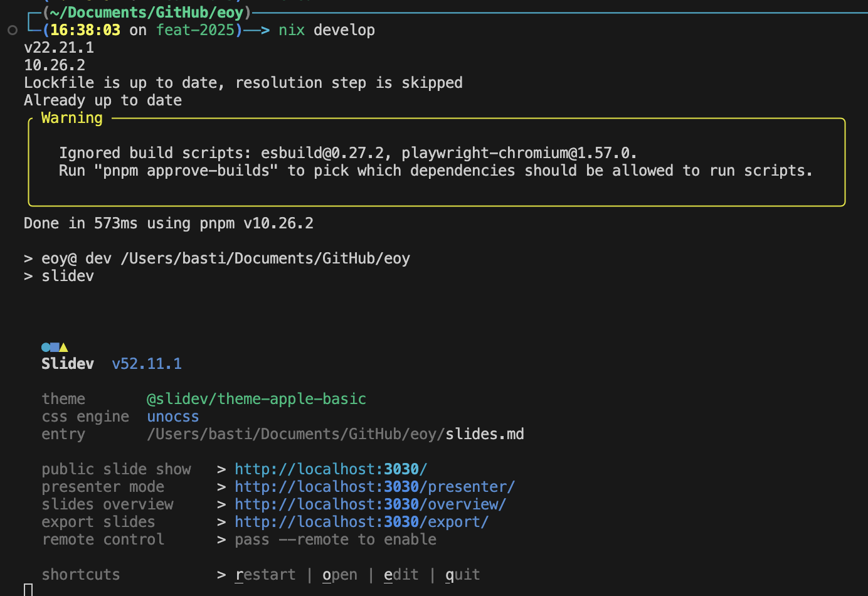Follow the slides overview link
The image size is (868, 596).
click(x=370, y=504)
